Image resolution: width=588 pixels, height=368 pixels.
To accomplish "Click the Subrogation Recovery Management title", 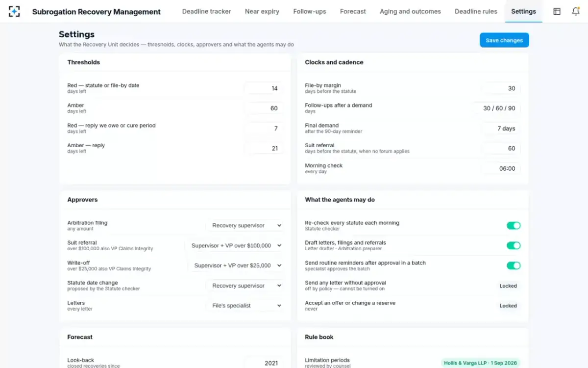I will [97, 12].
